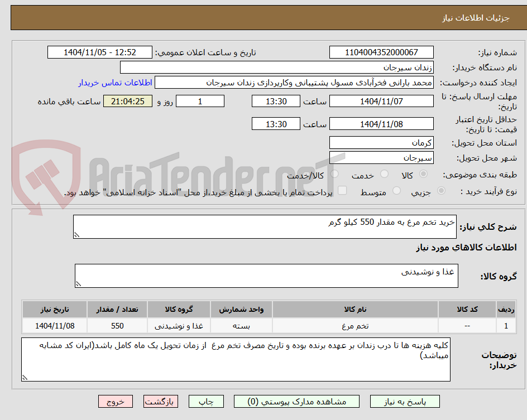This screenshot has width=527, height=420.
Task: Click the نام کالا column header
Action: pyautogui.click(x=355, y=309)
